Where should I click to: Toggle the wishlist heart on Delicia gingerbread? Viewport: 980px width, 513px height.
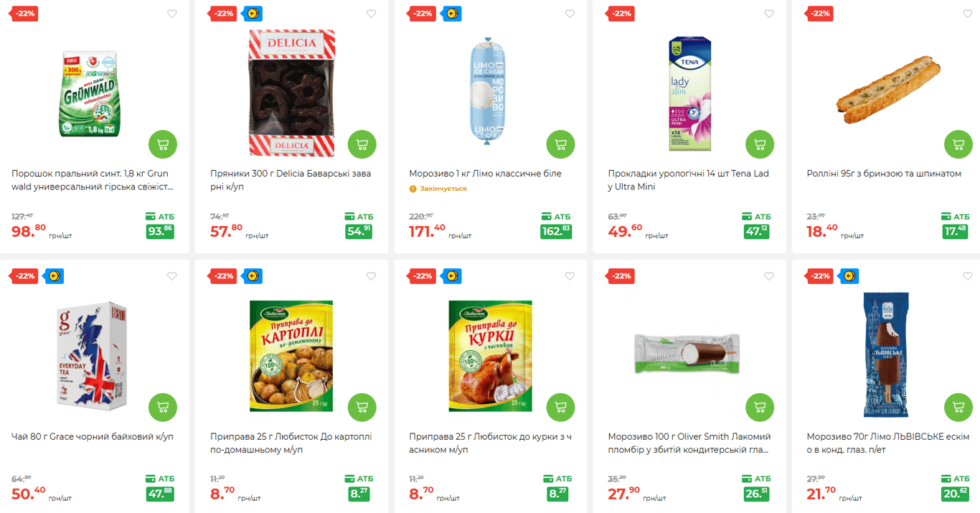[x=371, y=14]
